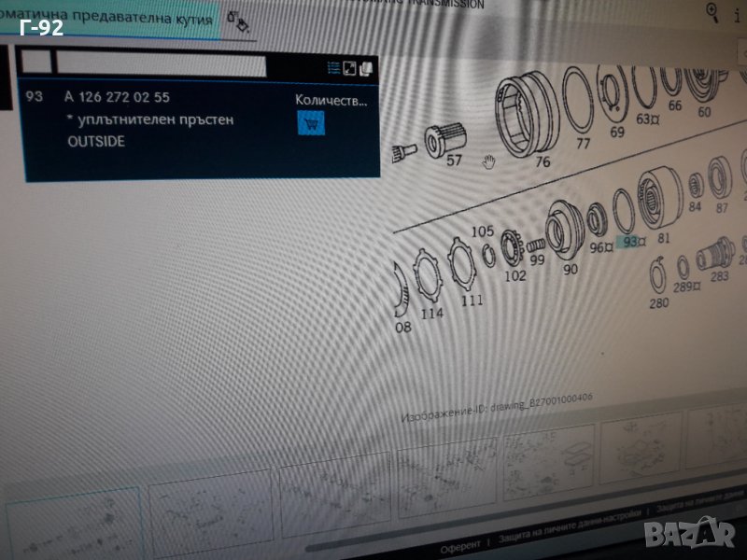
Task: Click the magnifier zoom icon above the drawing
Action: [x=712, y=11]
